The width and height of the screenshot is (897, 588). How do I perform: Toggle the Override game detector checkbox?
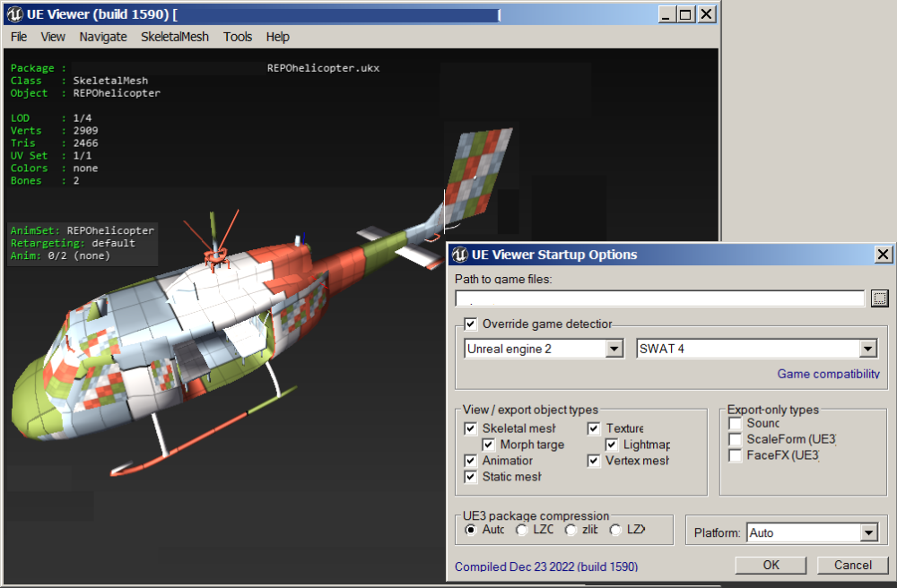[470, 324]
